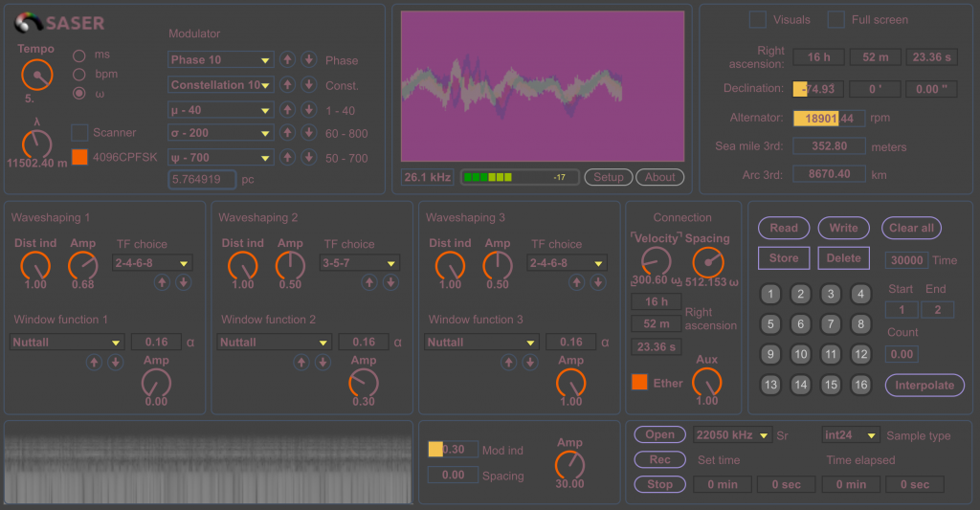
Task: Open the 22050 kHz sample rate dropdown
Action: [732, 435]
